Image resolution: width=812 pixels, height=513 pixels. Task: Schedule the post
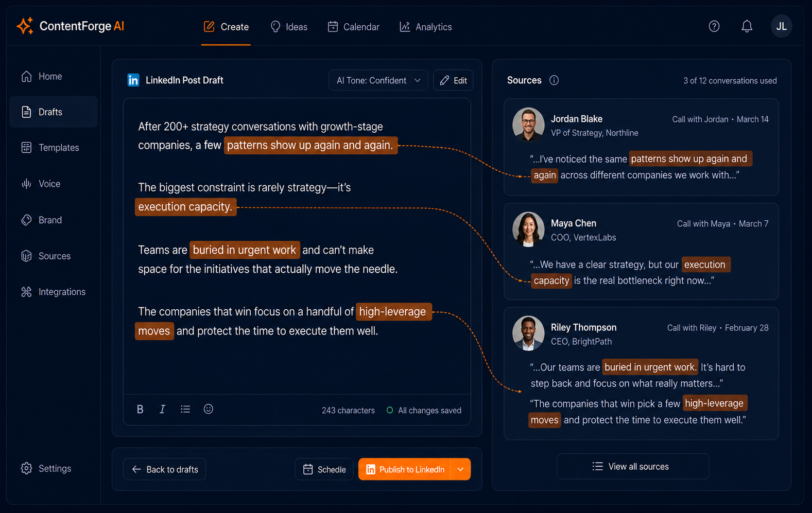[x=324, y=469]
